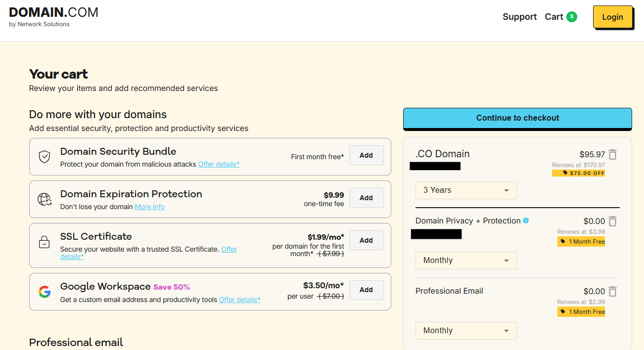
Task: Open Offer details for Domain Security Bundle
Action: click(219, 164)
